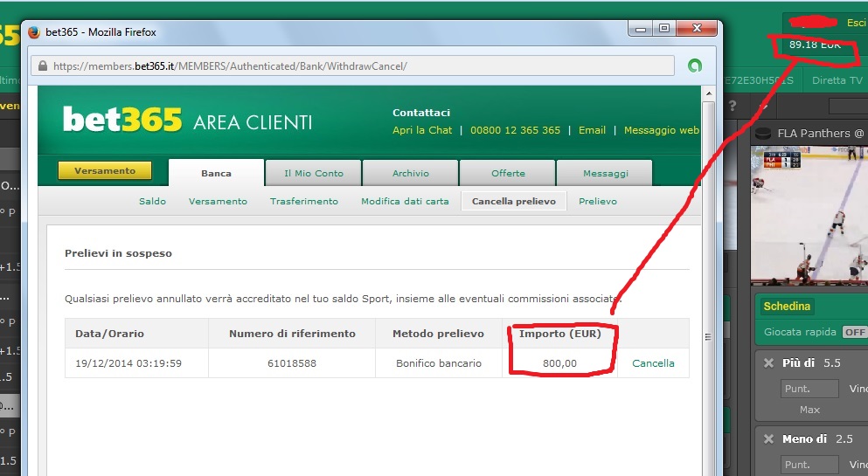Open the Archivio tab

tap(411, 173)
